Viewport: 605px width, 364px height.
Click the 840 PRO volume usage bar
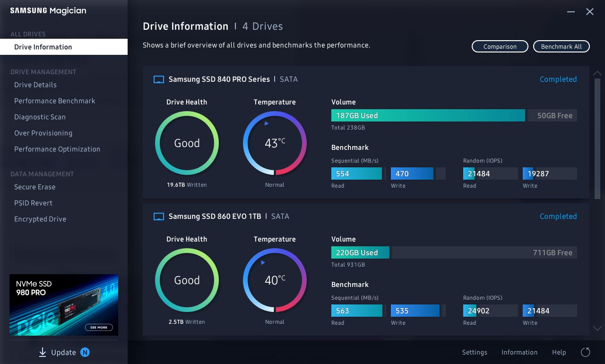click(428, 116)
